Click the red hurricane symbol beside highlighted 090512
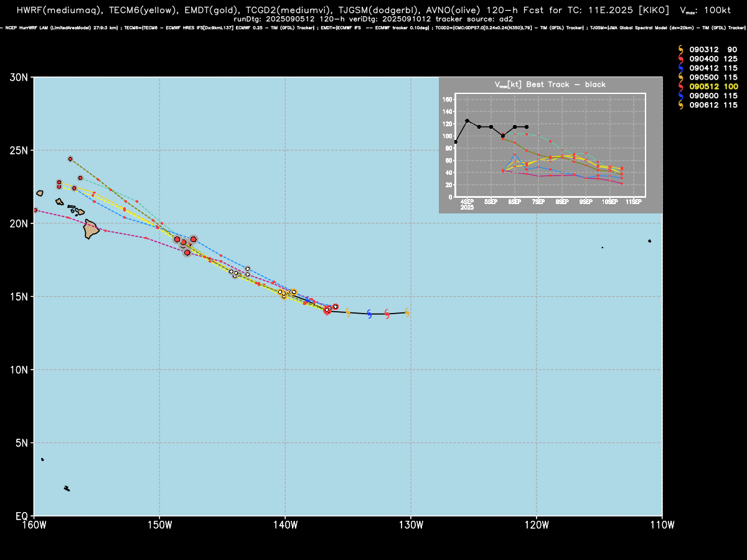 click(680, 86)
